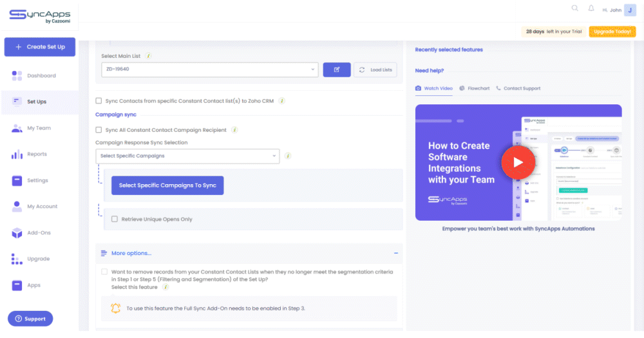Click the Load Lists button

coord(375,70)
